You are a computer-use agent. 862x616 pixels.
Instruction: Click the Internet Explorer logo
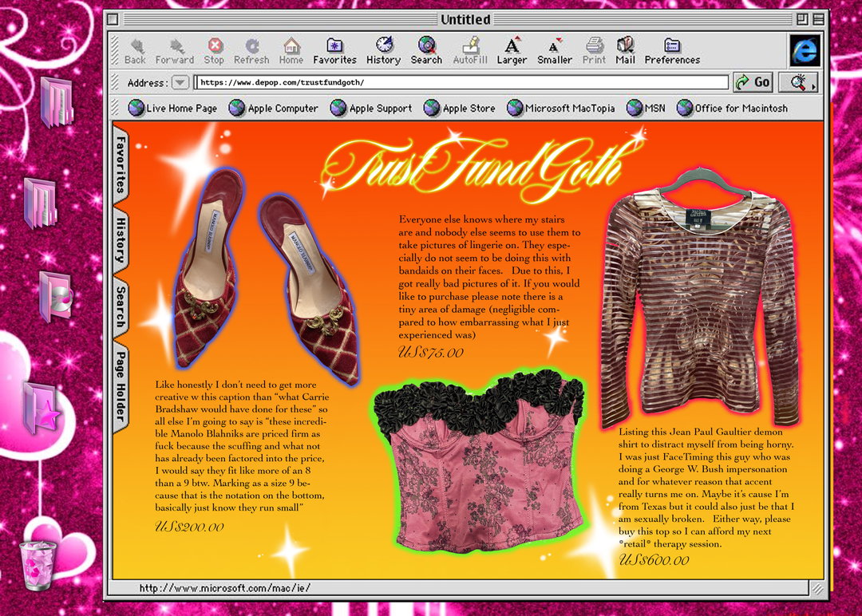coord(805,50)
